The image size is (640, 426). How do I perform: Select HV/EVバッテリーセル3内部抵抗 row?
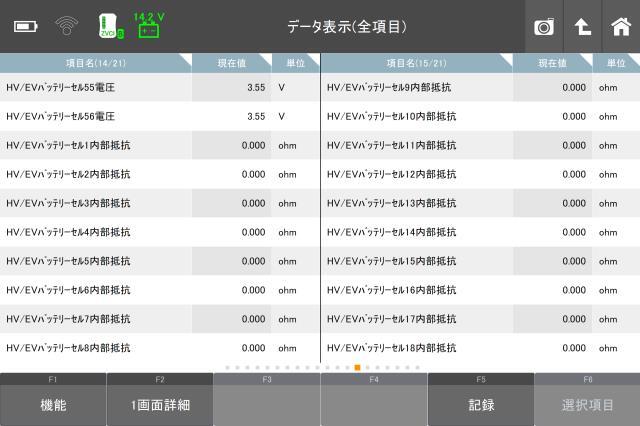click(160, 203)
